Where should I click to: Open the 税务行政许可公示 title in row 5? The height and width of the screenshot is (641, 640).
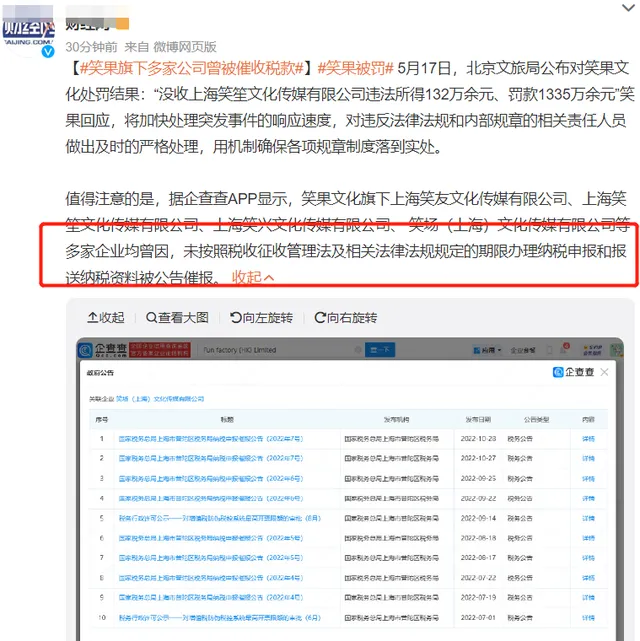pyautogui.click(x=219, y=518)
